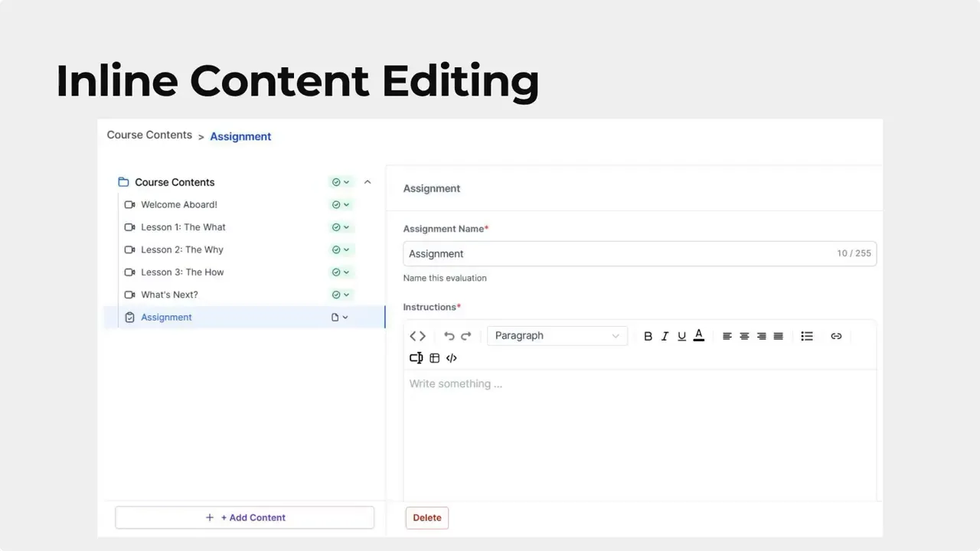Click Assignment in the breadcrumb
Image resolution: width=980 pixels, height=551 pixels.
[x=240, y=136]
